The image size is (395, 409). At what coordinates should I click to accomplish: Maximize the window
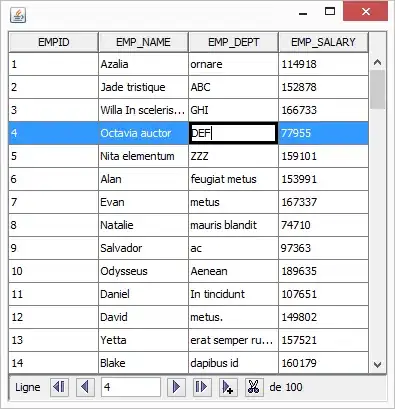point(330,12)
